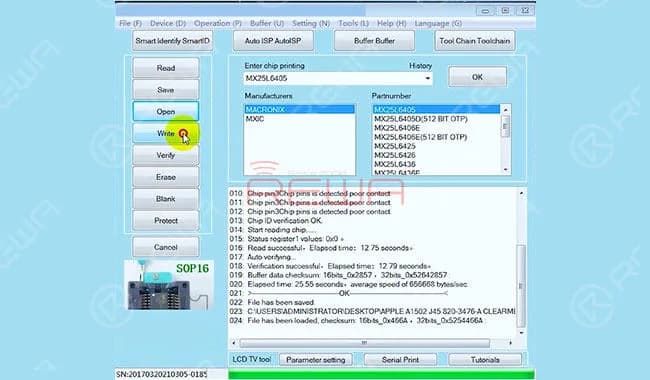Click log panel scroll up arrow
This screenshot has width=650, height=380.
coord(521,193)
